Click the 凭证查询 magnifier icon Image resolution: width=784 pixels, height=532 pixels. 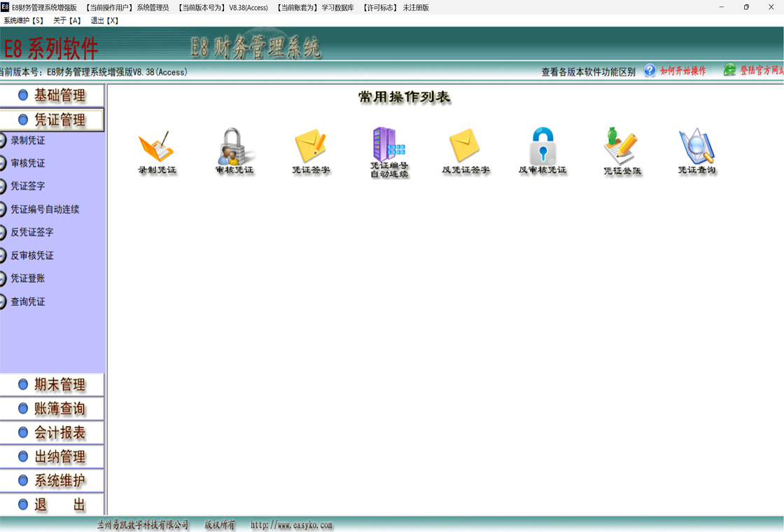[696, 147]
